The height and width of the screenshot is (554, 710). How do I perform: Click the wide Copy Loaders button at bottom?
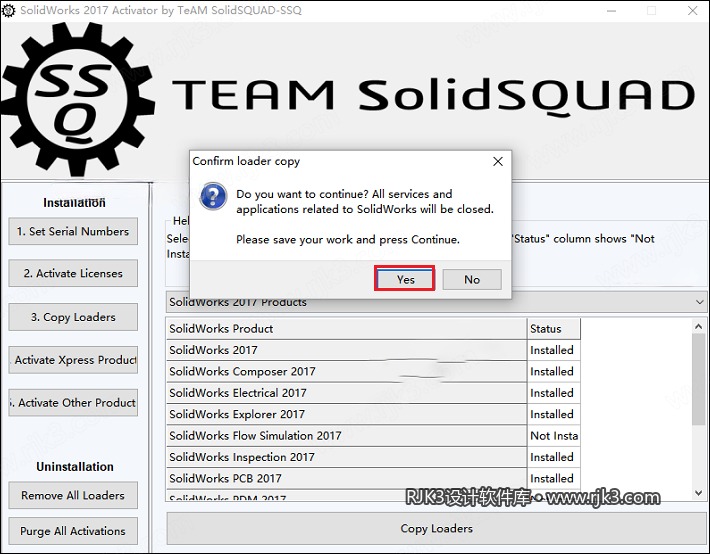(437, 528)
